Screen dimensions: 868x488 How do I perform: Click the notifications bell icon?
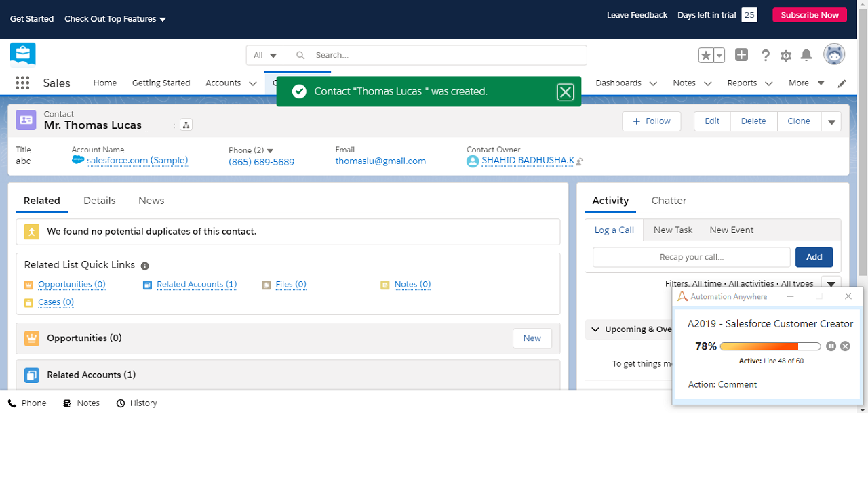[806, 56]
